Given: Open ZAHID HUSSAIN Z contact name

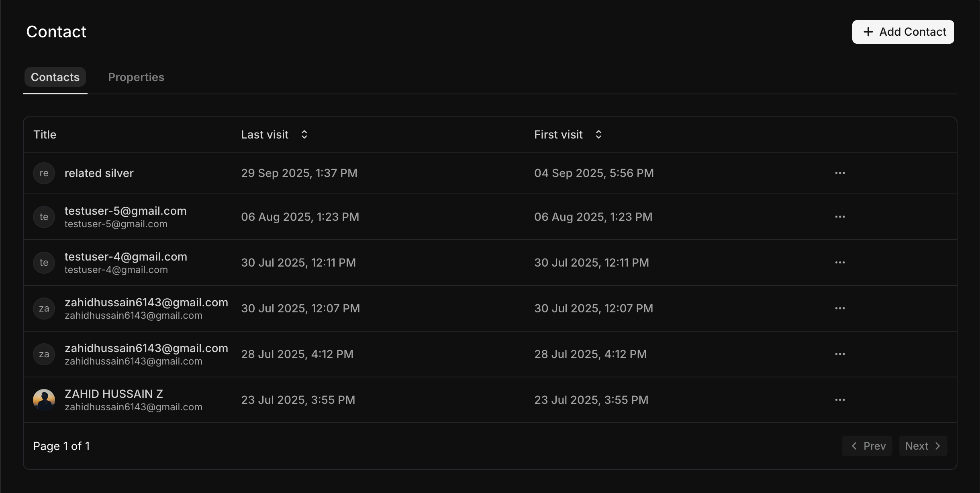Looking at the screenshot, I should point(114,394).
